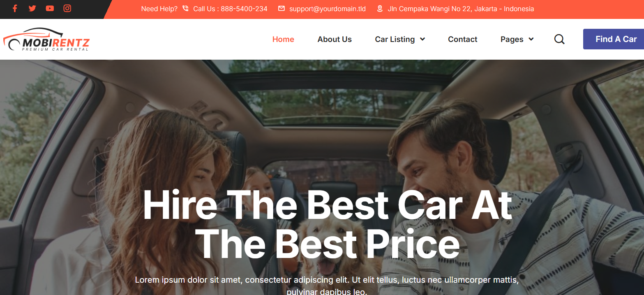This screenshot has height=295, width=644.
Task: Expand the Car Listing dropdown arrow
Action: coord(422,39)
